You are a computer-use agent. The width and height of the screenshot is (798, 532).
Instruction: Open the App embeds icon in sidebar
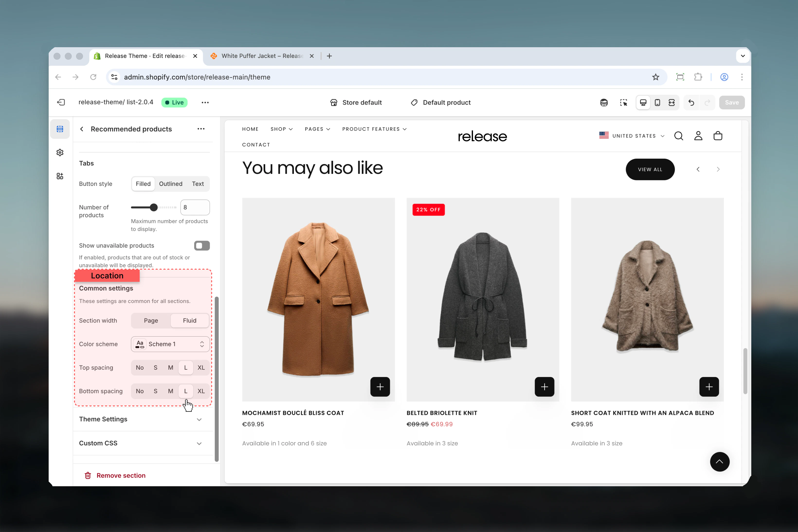[x=60, y=176]
